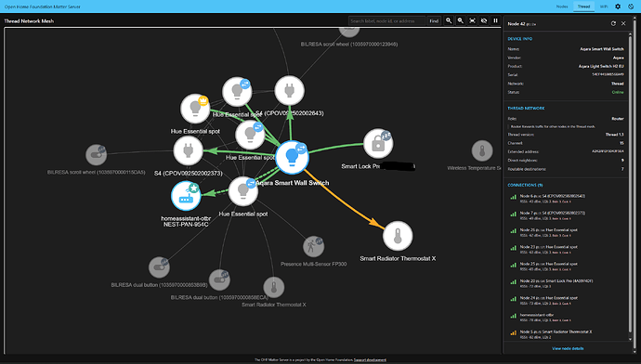Select dimmed Smart Radiator Thermostat X node
This screenshot has width=641, height=364.
273,287
